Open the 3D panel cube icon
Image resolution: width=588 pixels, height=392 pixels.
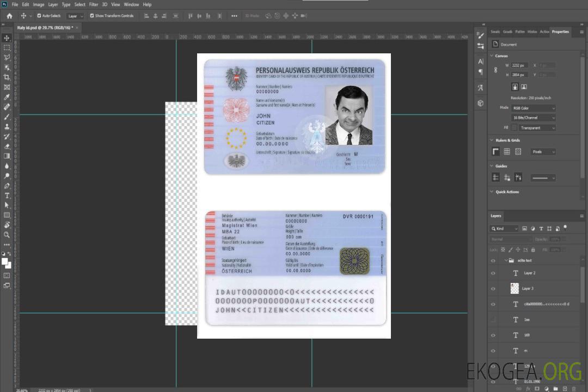tap(480, 103)
